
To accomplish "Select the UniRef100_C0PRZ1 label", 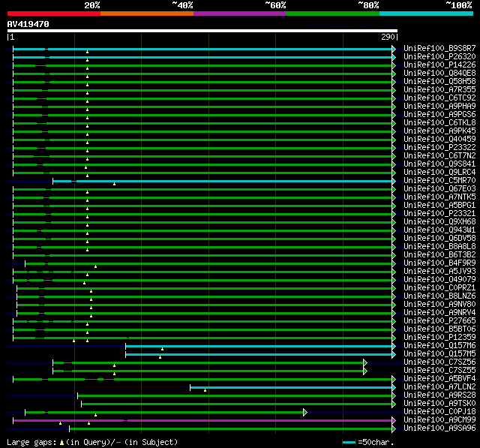I will pos(439,288).
